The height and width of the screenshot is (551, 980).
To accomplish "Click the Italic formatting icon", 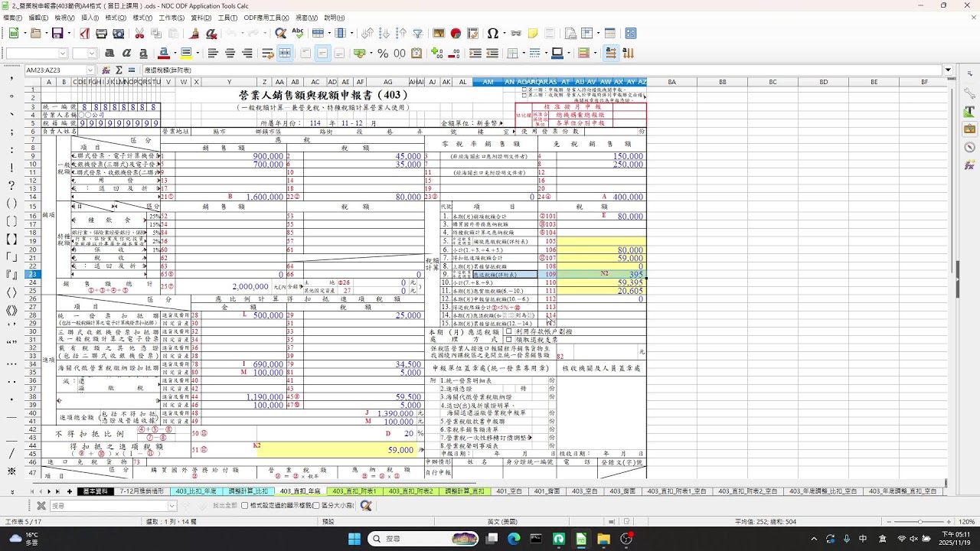I will pos(126,54).
